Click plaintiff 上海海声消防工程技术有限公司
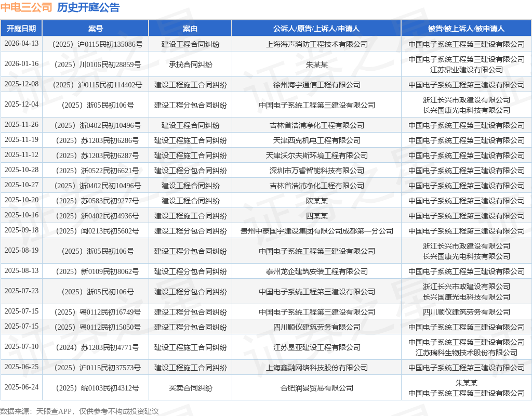This screenshot has width=532, height=416. (316, 45)
